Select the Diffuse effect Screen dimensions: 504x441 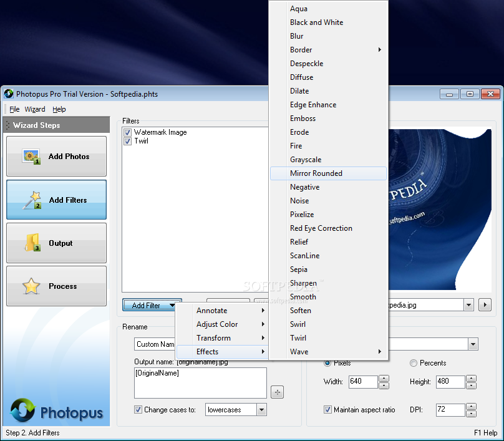[x=328, y=77]
